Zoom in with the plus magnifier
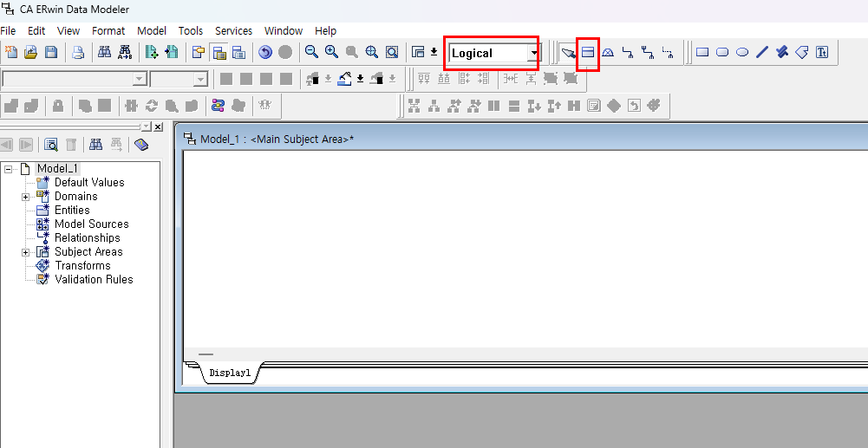868x448 pixels. point(331,53)
